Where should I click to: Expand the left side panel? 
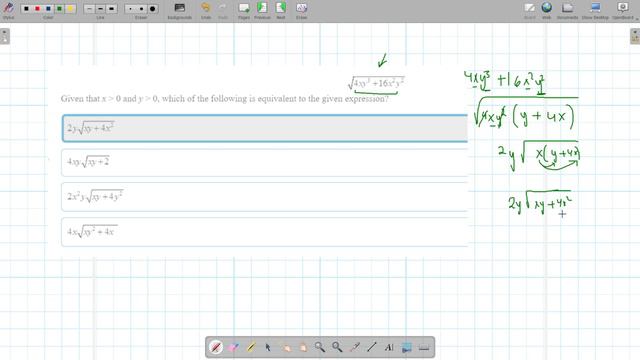tap(4, 36)
